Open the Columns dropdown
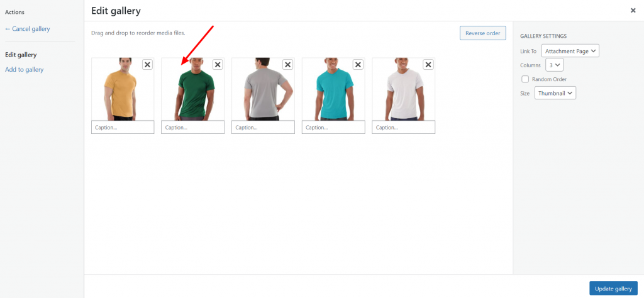Image resolution: width=644 pixels, height=298 pixels. [x=554, y=65]
